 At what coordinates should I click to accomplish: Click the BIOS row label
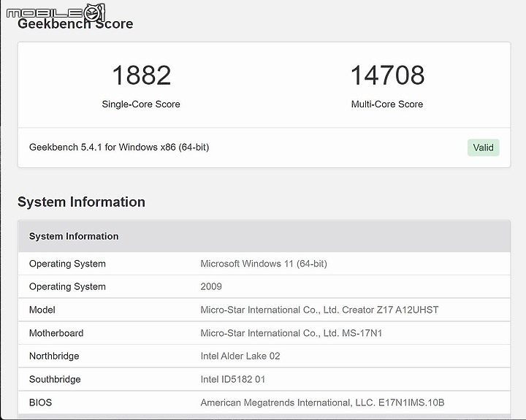click(x=40, y=402)
